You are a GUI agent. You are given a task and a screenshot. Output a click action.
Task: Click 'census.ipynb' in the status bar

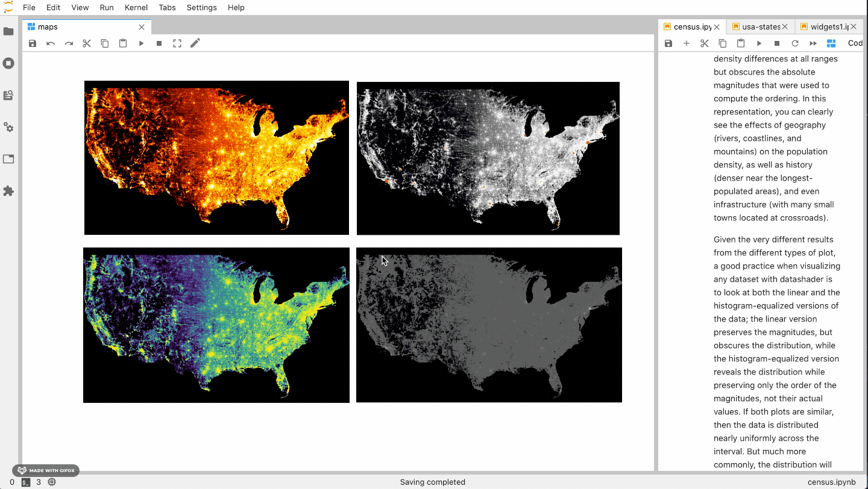831,482
